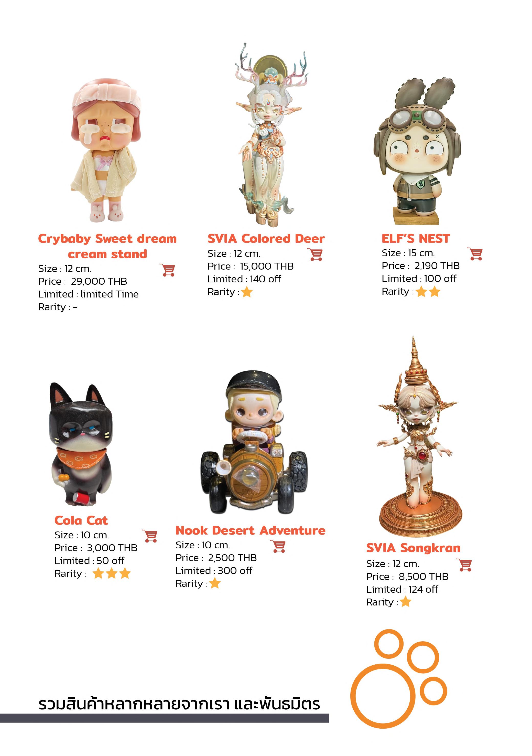This screenshot has width=532, height=756.
Task: Add SVIA Colored Deer to cart
Action: [x=316, y=254]
